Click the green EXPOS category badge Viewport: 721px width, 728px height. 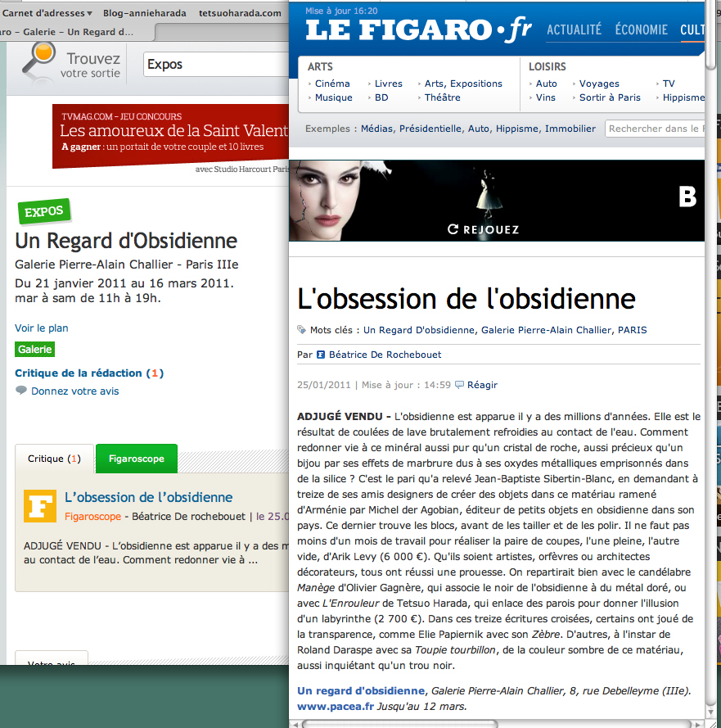[44, 211]
